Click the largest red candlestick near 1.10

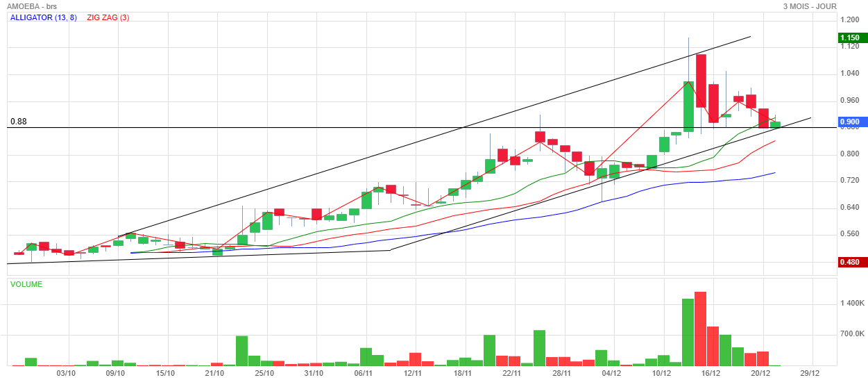pos(701,81)
